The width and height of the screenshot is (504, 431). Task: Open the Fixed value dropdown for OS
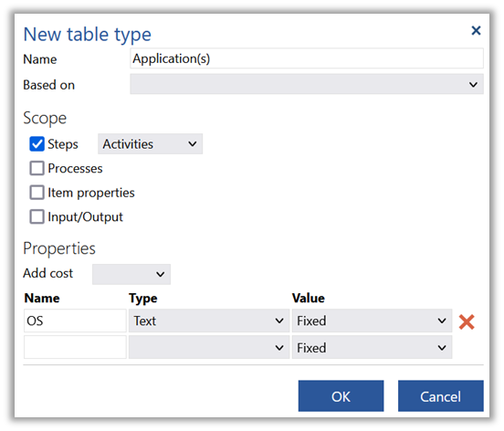(372, 321)
